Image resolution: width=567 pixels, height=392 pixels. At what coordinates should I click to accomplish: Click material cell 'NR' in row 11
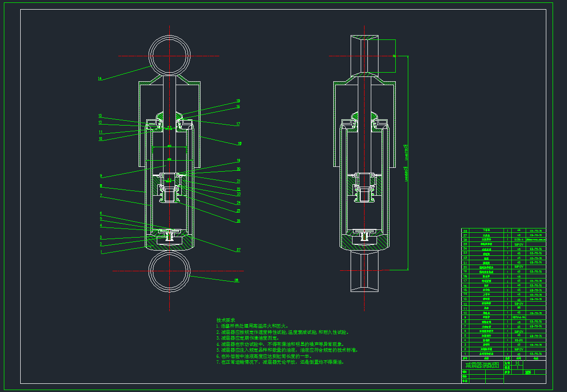click(518, 308)
